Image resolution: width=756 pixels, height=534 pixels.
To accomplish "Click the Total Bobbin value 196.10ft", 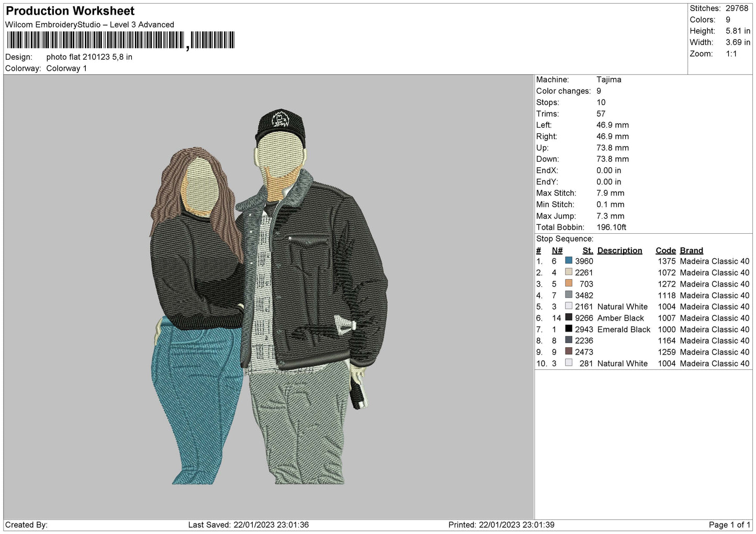I will [611, 227].
